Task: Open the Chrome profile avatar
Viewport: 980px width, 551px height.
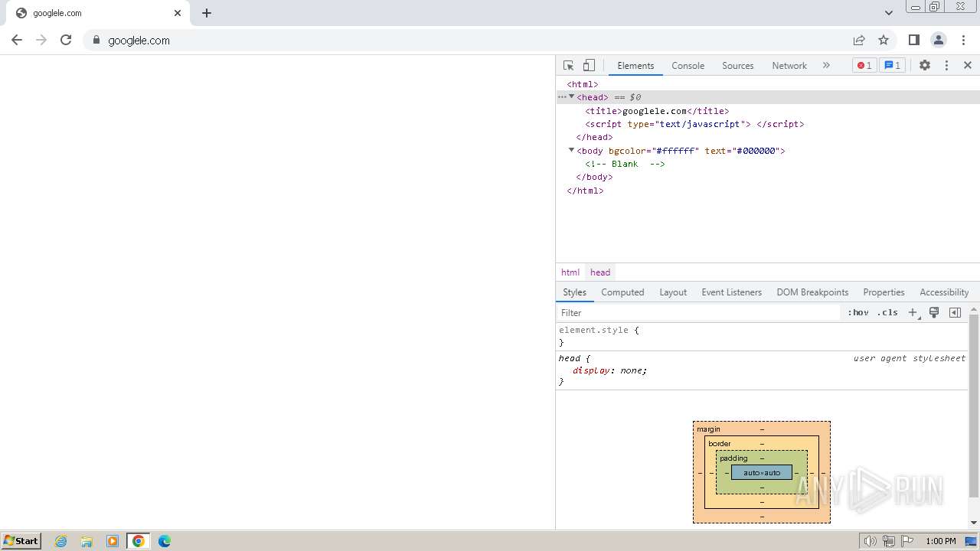Action: tap(939, 40)
